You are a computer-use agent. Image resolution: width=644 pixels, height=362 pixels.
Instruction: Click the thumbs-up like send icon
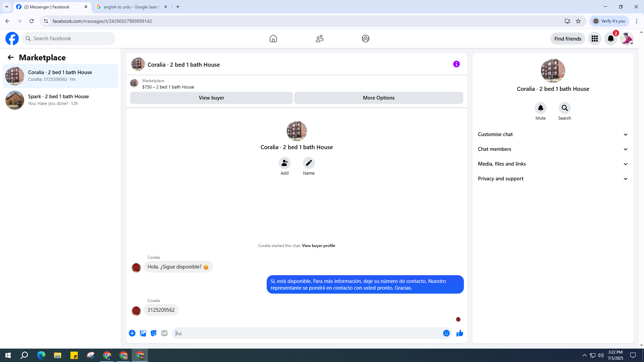tap(460, 333)
